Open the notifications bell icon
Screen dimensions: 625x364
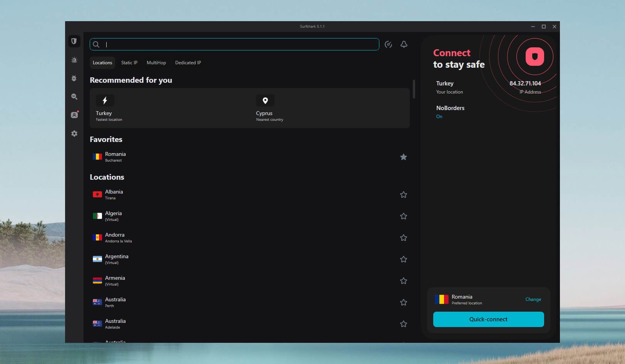[404, 44]
